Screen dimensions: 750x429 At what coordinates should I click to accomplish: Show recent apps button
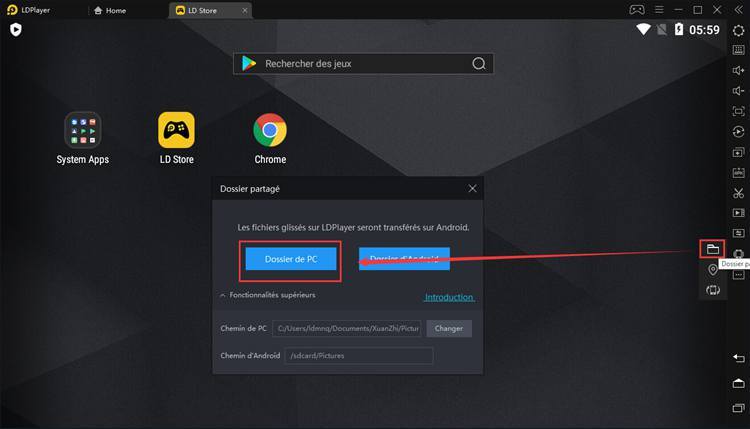pos(739,408)
